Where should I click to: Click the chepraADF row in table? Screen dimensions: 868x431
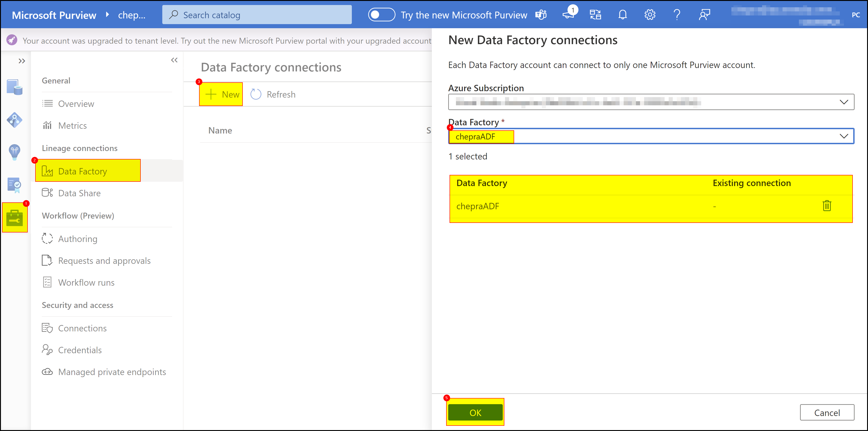[x=651, y=206]
